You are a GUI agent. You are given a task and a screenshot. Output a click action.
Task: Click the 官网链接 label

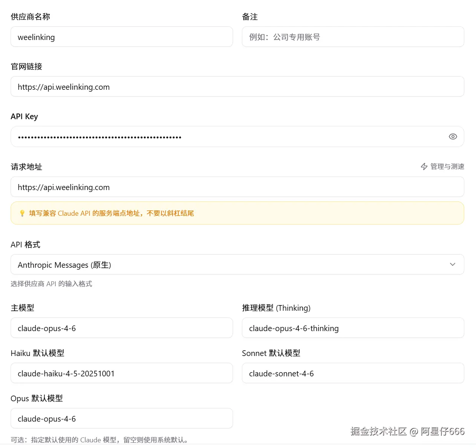click(26, 66)
